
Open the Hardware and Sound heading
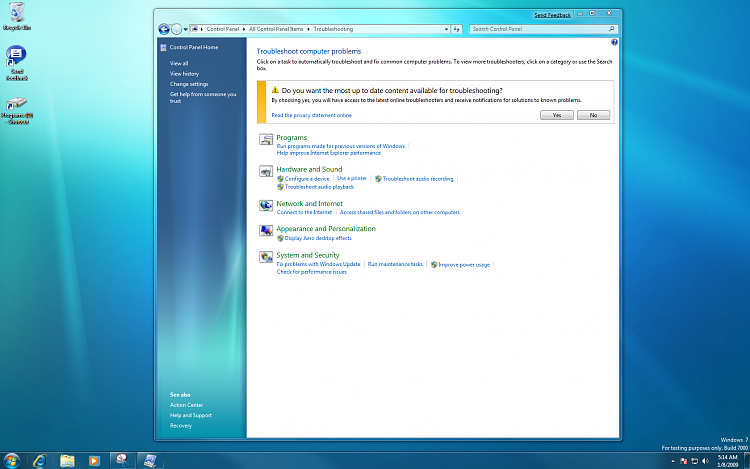[x=309, y=169]
